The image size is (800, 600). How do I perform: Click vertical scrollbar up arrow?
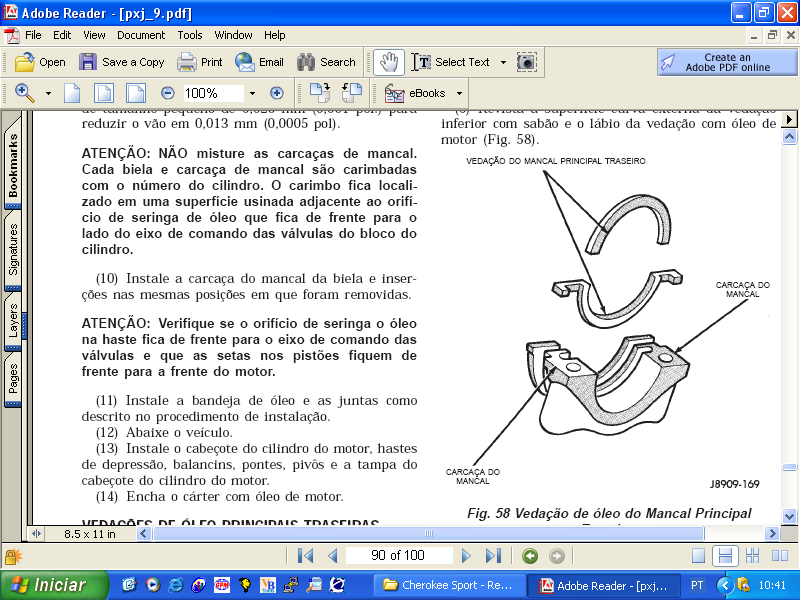tap(789, 137)
